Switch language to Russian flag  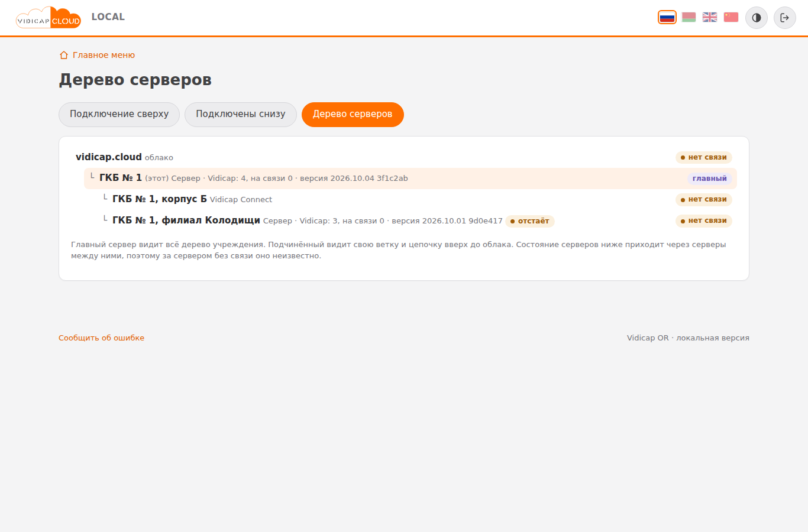[667, 17]
